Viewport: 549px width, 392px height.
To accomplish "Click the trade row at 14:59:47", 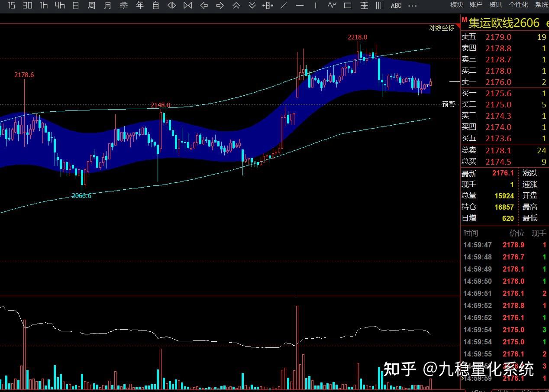I will coord(504,245).
